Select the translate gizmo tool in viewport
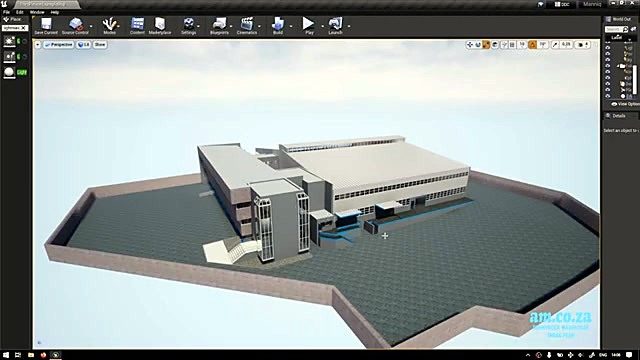The image size is (640, 360). point(470,44)
